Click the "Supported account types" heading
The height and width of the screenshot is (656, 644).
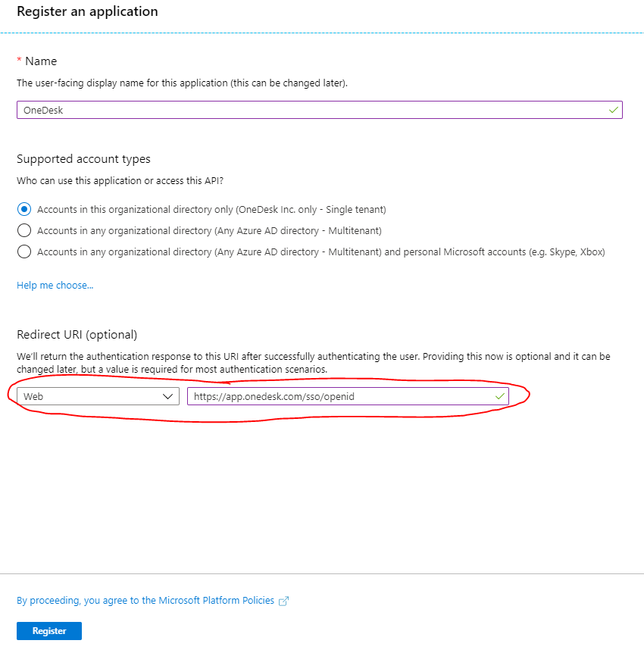(84, 159)
